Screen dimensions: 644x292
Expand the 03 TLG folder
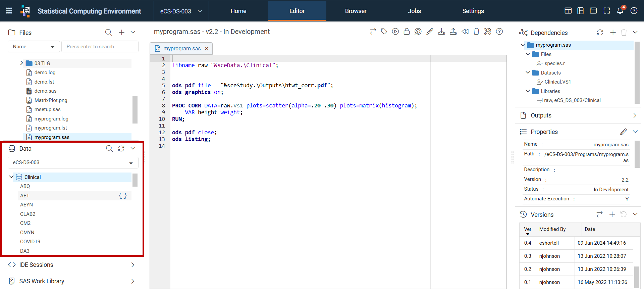(21, 63)
